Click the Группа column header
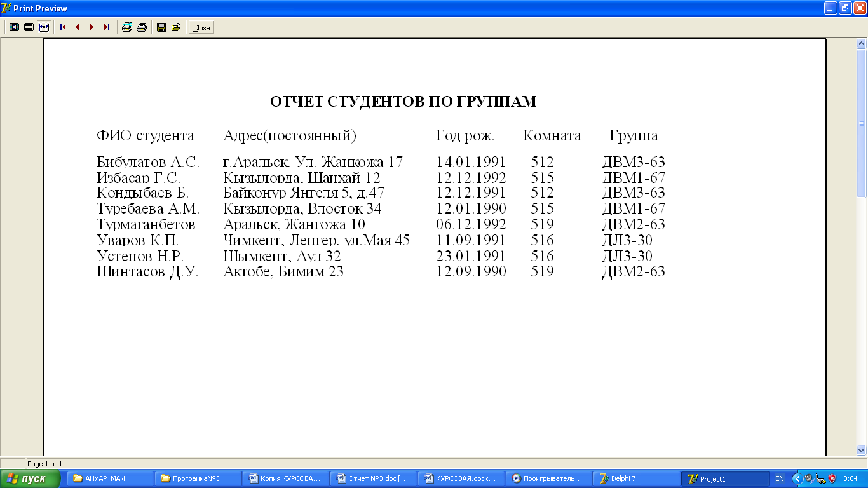The width and height of the screenshot is (868, 488). (x=634, y=136)
